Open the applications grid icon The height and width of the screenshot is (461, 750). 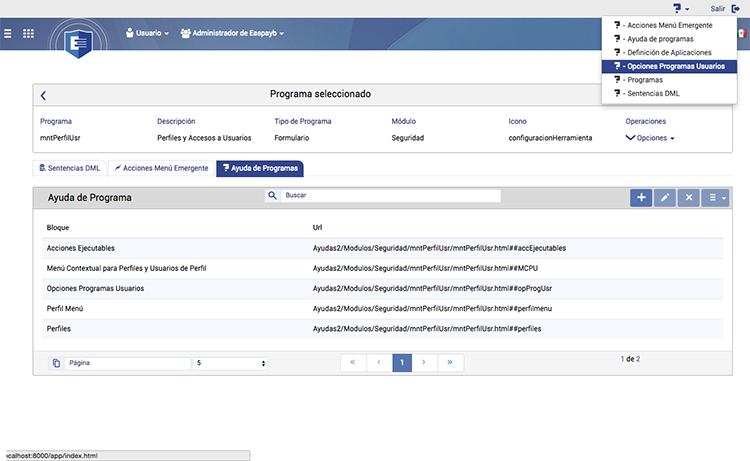28,33
